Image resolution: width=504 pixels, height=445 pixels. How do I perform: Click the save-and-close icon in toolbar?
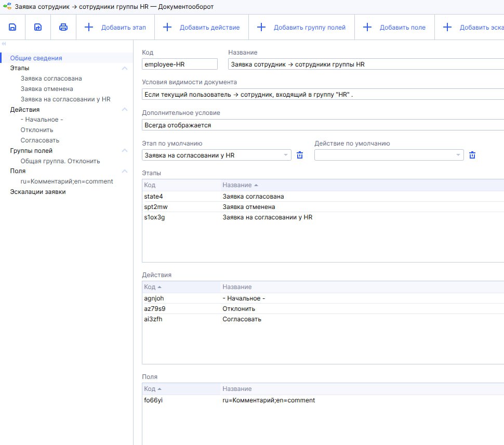[38, 27]
